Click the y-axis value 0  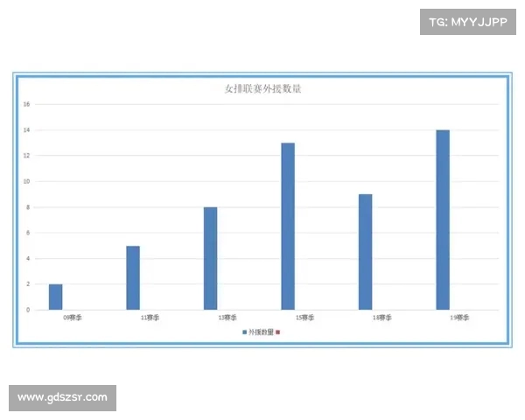28,310
